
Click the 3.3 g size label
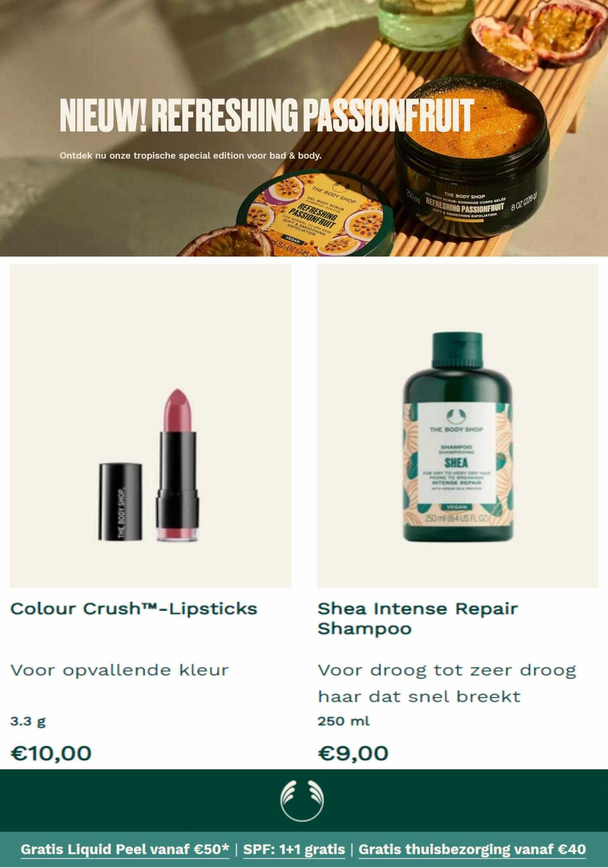coord(28,722)
